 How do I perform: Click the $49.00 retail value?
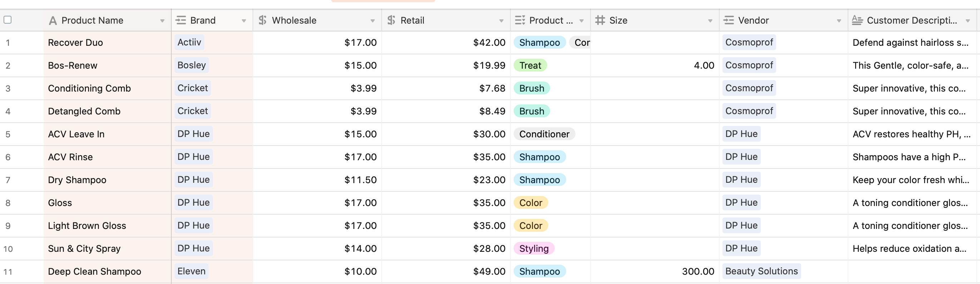489,271
